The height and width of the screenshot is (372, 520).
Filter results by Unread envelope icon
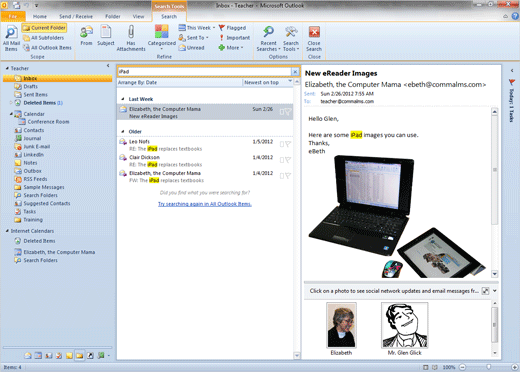(182, 48)
